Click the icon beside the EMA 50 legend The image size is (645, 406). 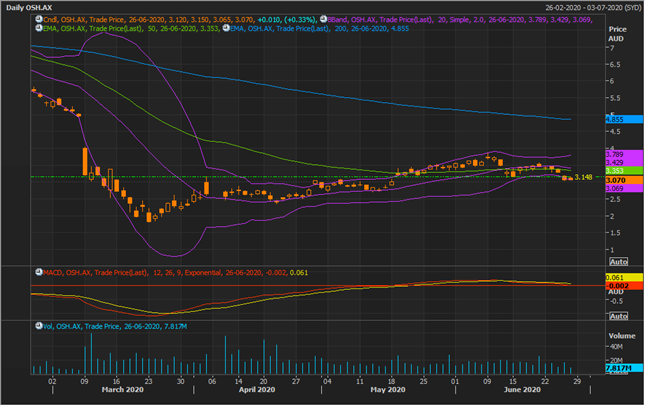[x=39, y=28]
